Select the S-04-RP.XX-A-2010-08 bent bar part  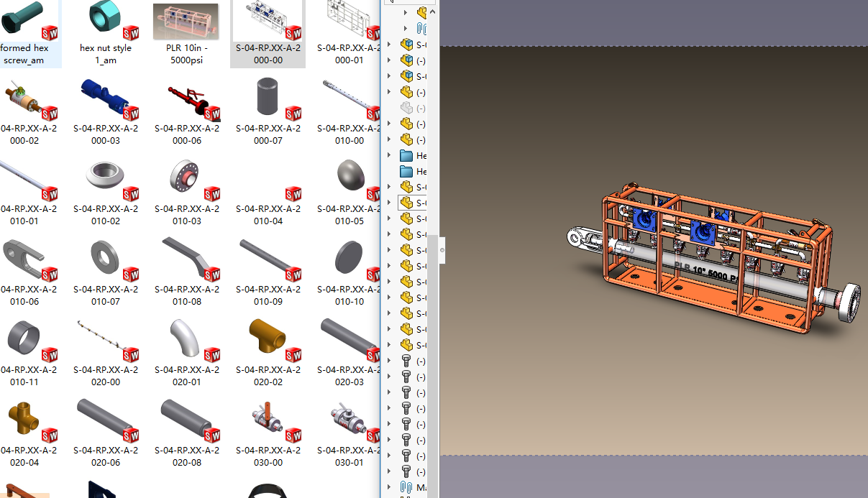point(187,273)
